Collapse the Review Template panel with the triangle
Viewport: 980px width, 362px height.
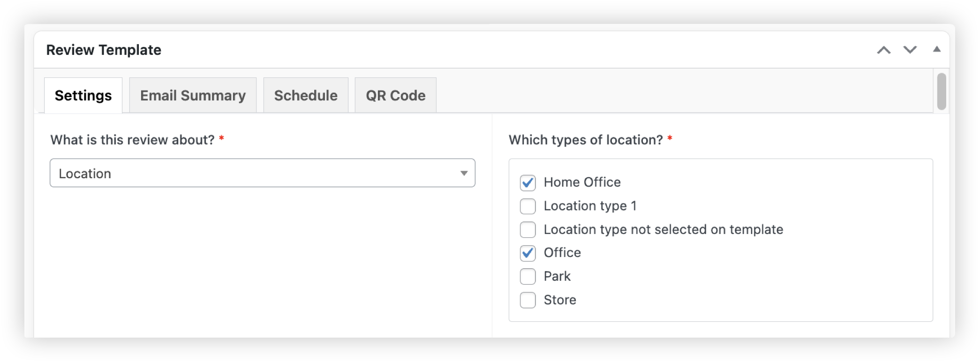[x=936, y=49]
